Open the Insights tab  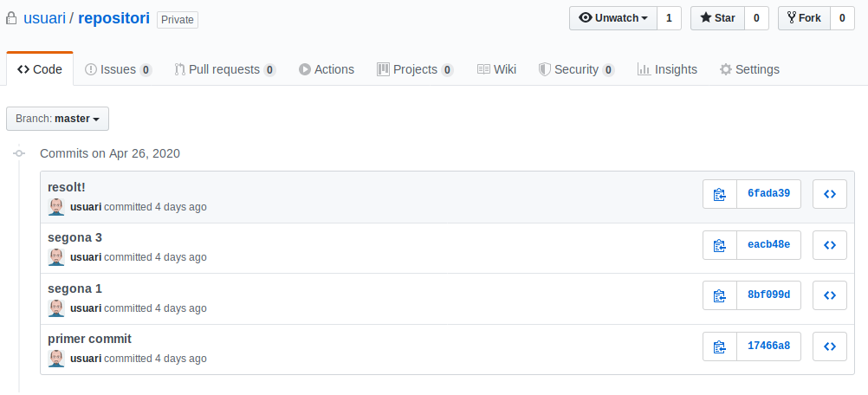[x=666, y=69]
